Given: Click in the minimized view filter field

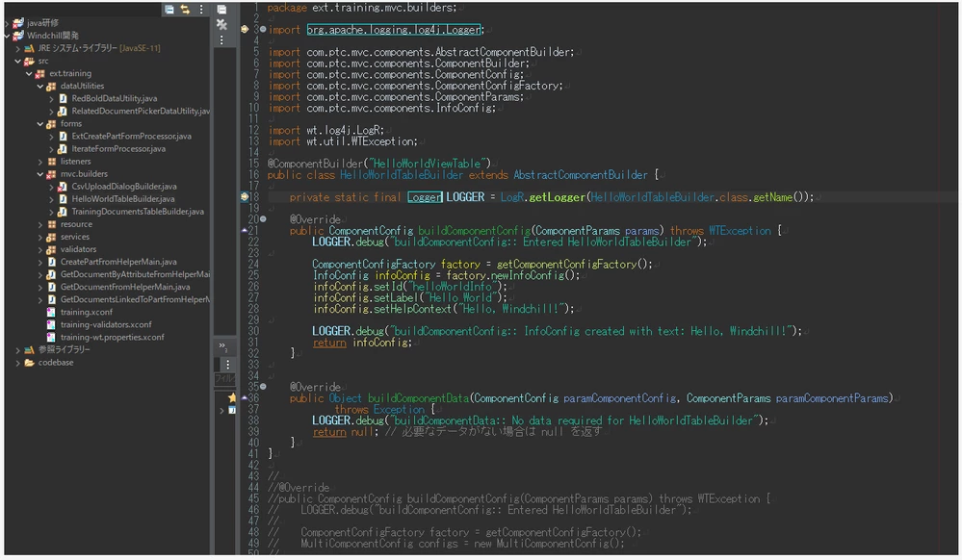Looking at the screenshot, I should [224, 378].
